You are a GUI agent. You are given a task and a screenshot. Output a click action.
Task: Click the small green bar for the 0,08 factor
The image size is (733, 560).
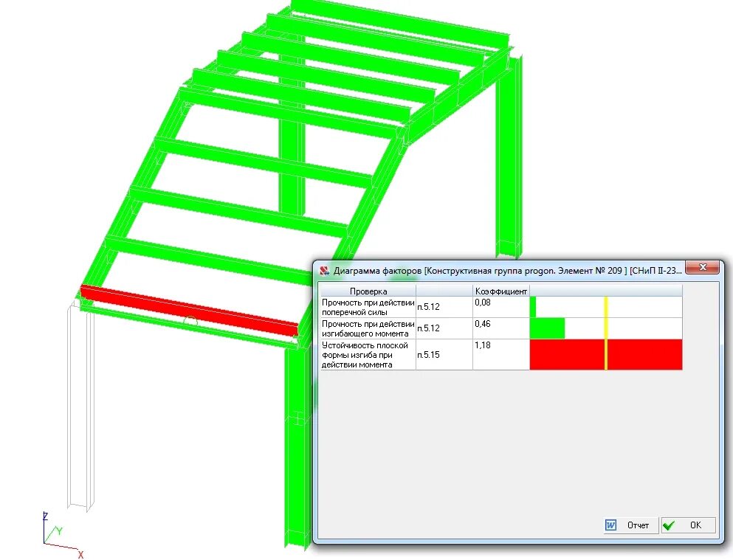pos(533,307)
